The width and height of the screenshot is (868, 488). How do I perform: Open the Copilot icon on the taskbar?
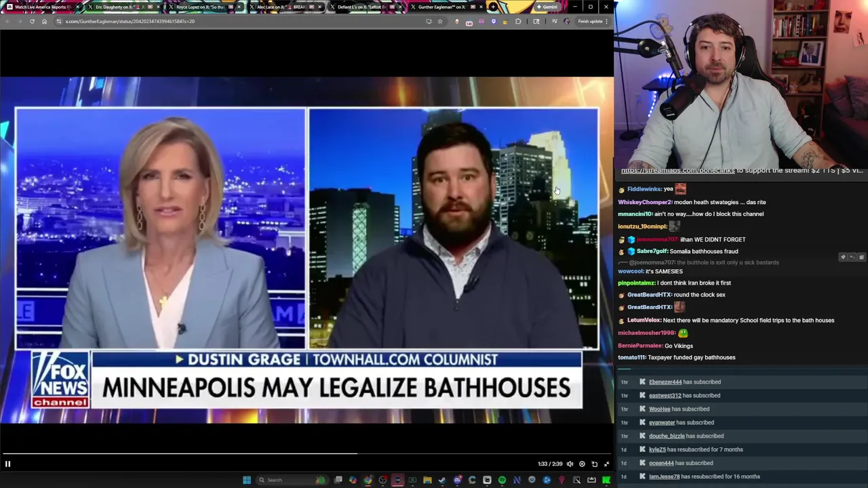[x=353, y=480]
